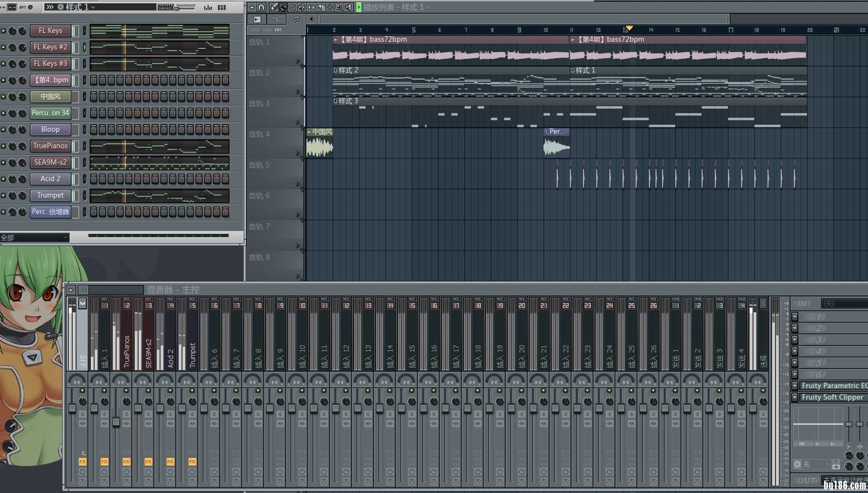Mute the FL Keys channel via green LED
The height and width of the screenshot is (493, 868).
pos(3,31)
